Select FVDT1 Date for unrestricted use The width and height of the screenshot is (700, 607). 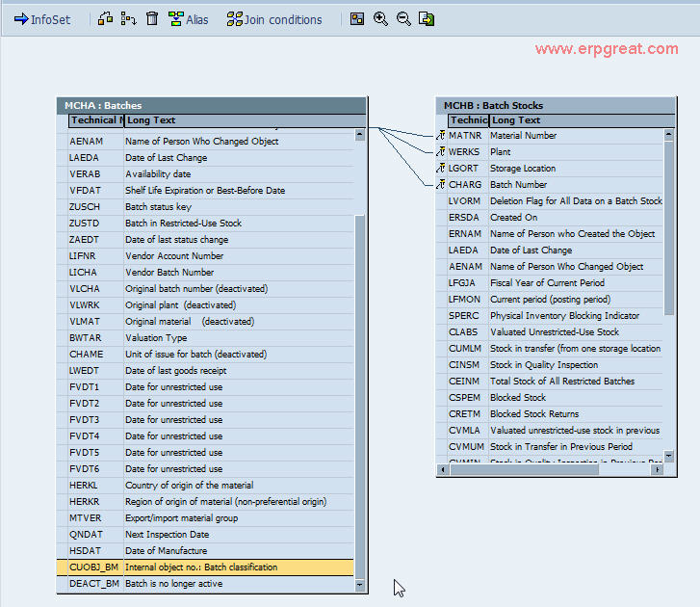(205, 387)
